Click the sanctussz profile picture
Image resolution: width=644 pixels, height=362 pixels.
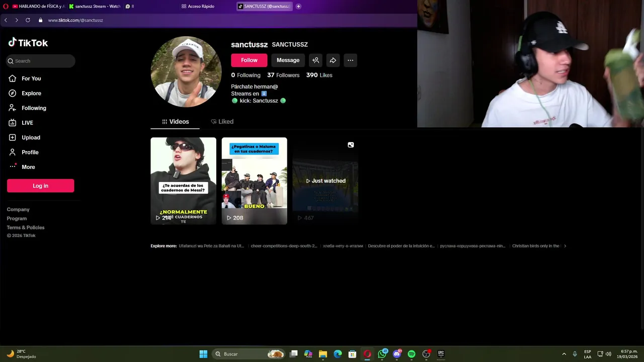point(186,71)
